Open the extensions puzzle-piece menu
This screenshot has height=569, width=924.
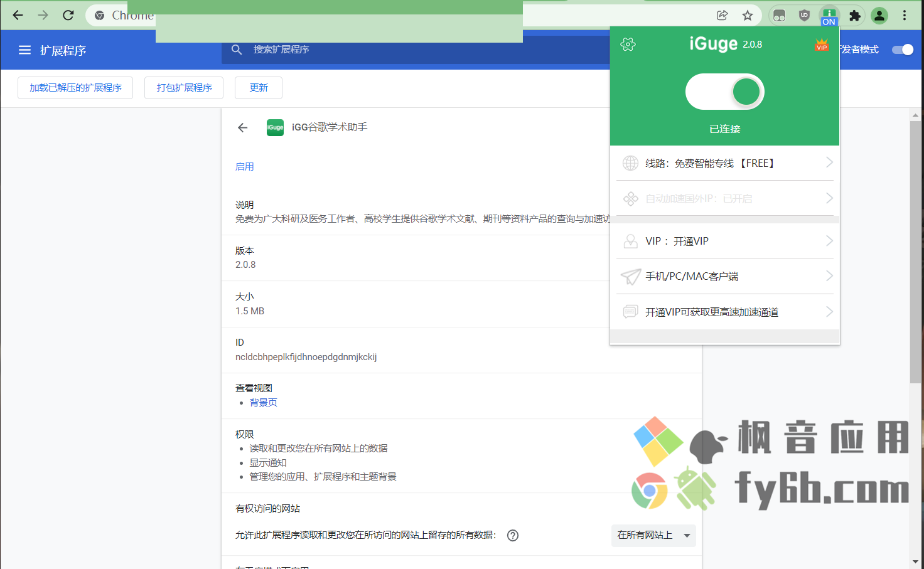(854, 16)
